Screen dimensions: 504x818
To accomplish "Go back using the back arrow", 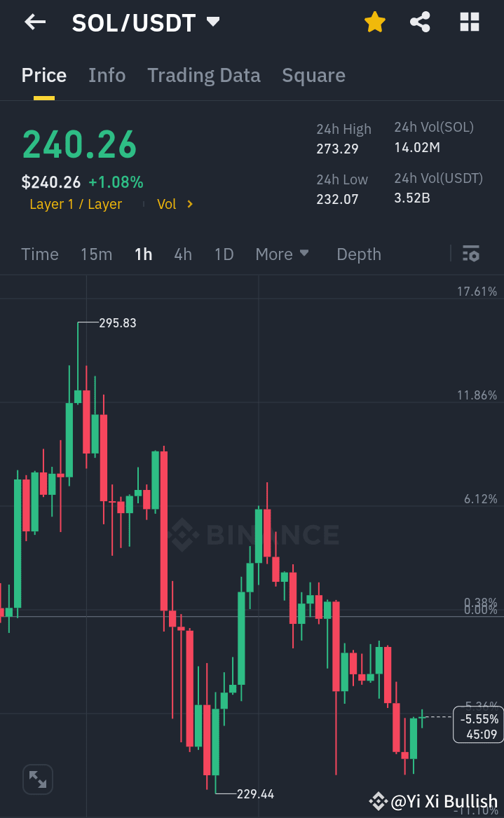I will point(34,22).
